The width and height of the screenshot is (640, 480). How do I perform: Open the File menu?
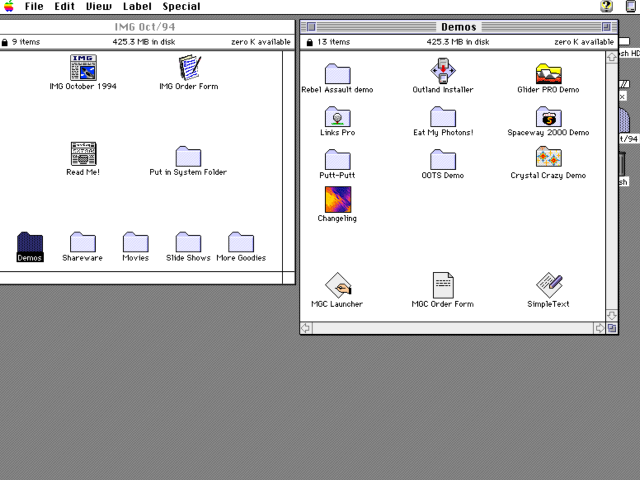(34, 7)
